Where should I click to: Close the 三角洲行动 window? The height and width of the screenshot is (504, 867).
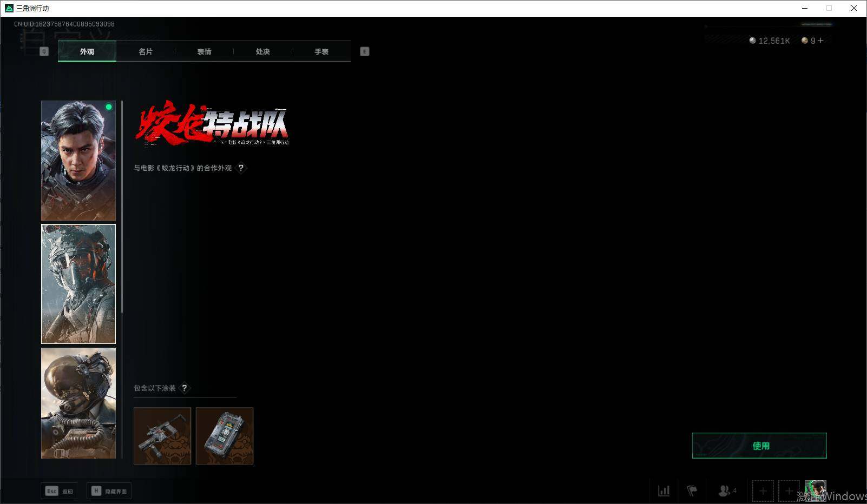[x=854, y=8]
